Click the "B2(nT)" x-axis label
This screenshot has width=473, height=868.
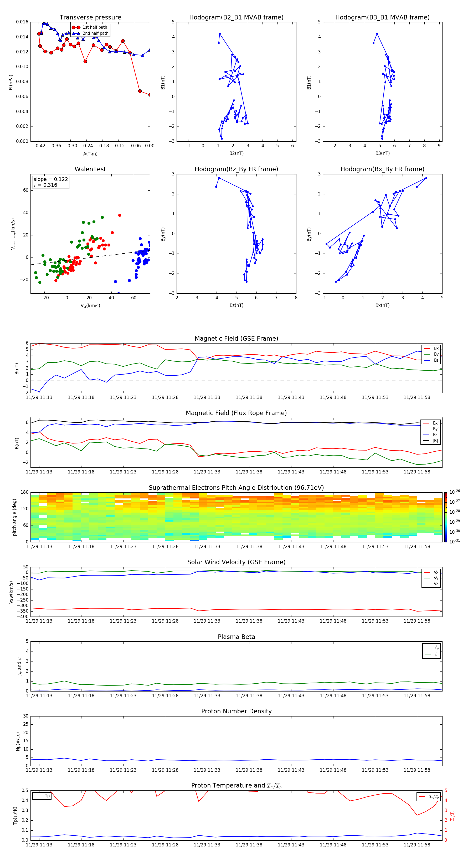coord(236,153)
